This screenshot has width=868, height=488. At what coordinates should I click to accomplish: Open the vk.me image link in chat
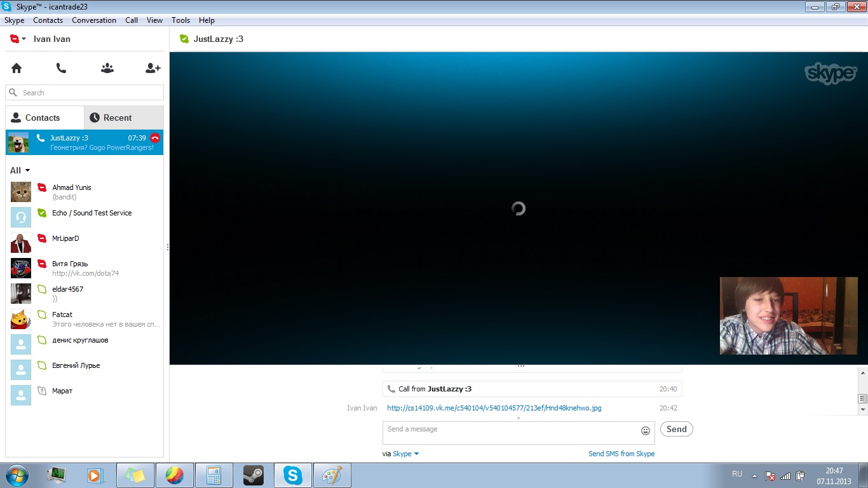click(x=494, y=408)
